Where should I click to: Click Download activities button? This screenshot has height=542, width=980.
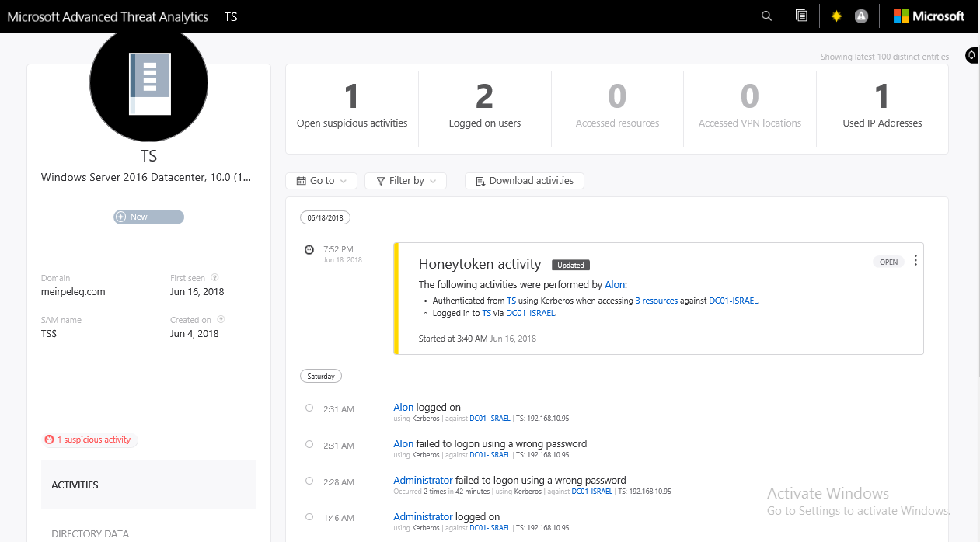pos(525,181)
